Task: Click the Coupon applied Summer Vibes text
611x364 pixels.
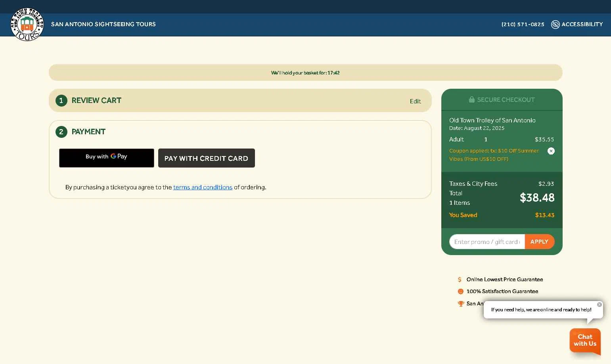Action: click(494, 155)
